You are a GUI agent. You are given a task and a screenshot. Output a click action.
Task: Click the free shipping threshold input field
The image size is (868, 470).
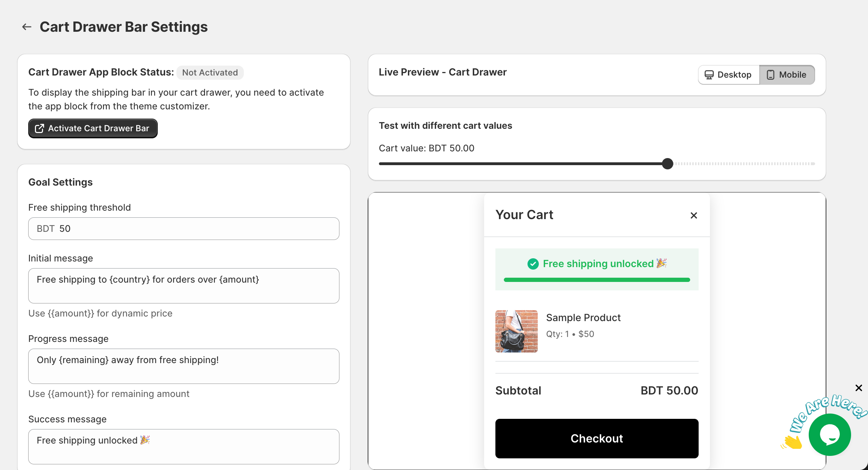point(184,229)
